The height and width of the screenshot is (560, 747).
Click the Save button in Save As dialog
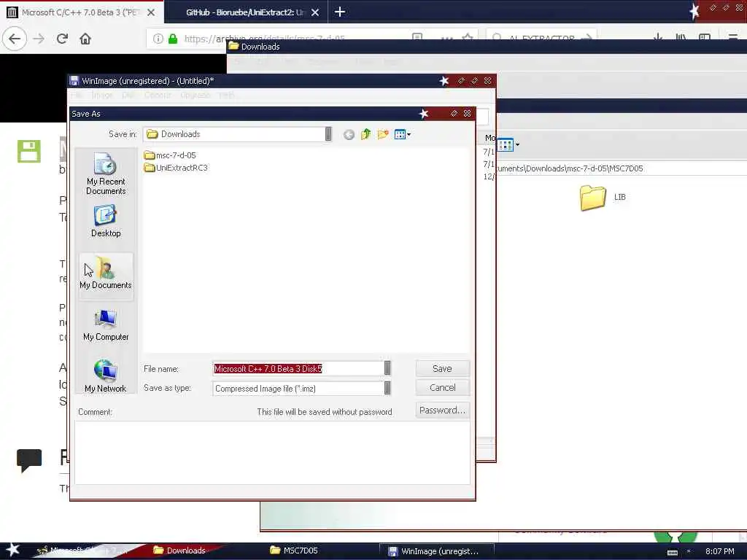click(442, 368)
